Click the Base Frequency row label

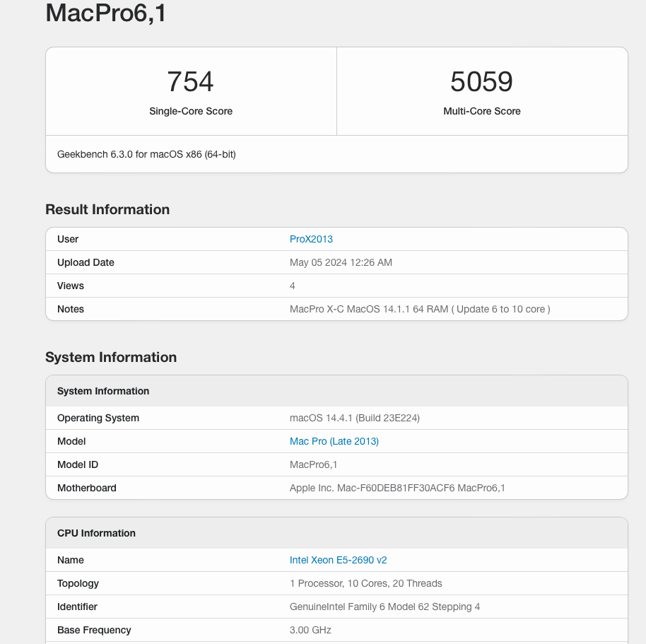coord(94,630)
